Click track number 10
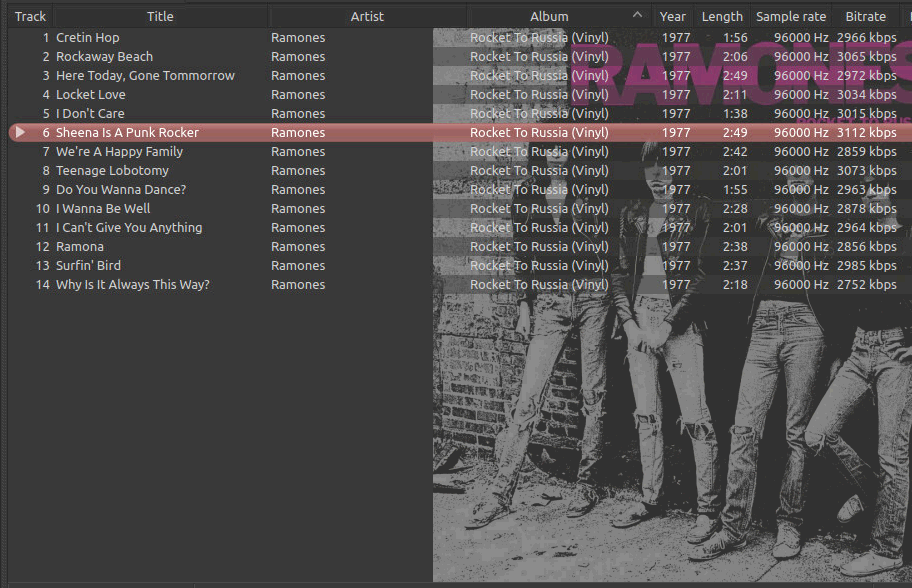Screen dimensions: 912x588 [42, 209]
